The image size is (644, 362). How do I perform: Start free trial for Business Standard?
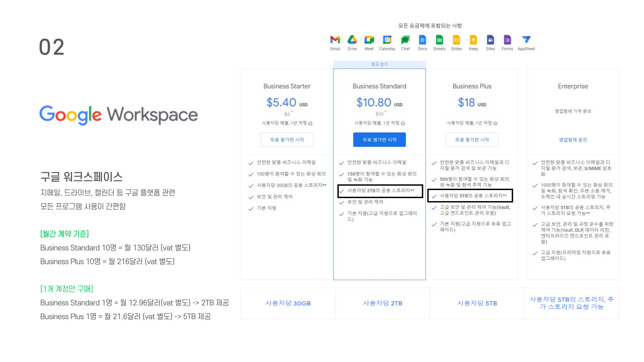(379, 140)
